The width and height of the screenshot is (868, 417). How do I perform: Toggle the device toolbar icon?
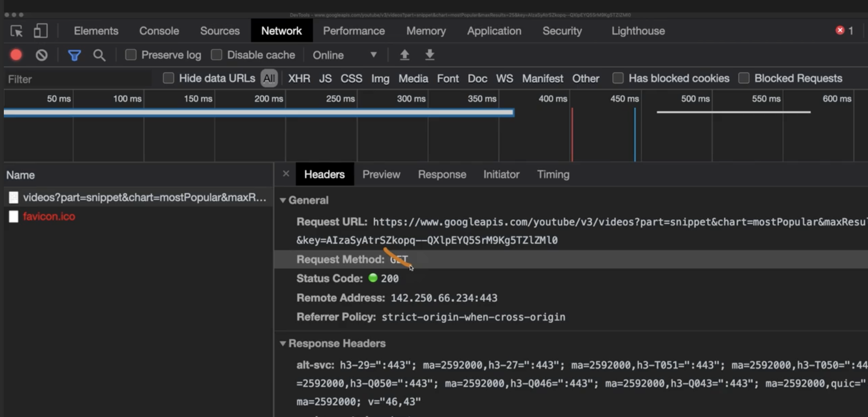tap(41, 31)
